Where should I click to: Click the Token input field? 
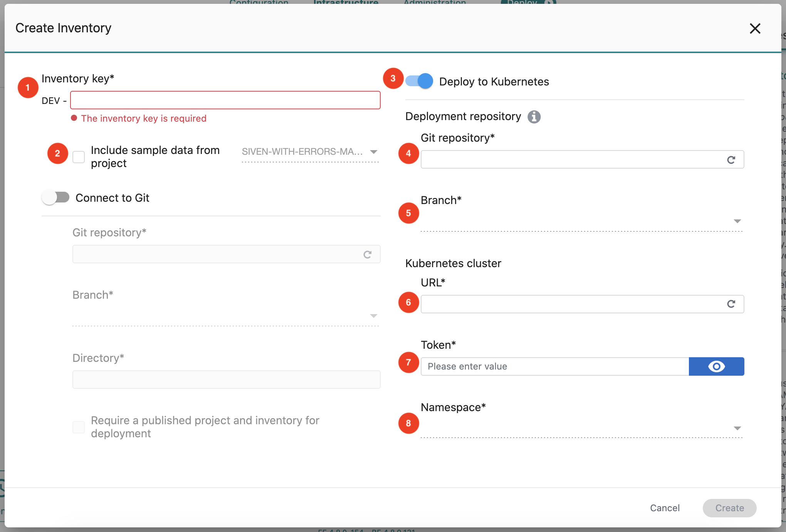pos(555,366)
